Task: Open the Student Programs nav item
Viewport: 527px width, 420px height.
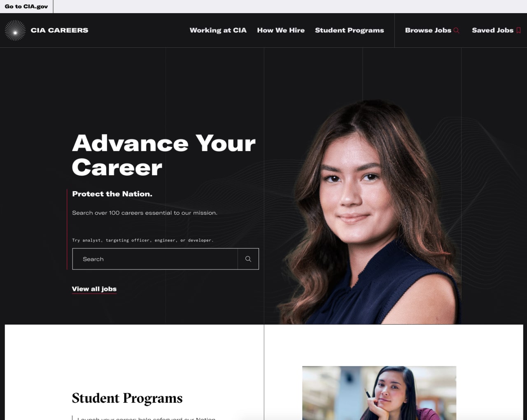Action: pyautogui.click(x=349, y=30)
